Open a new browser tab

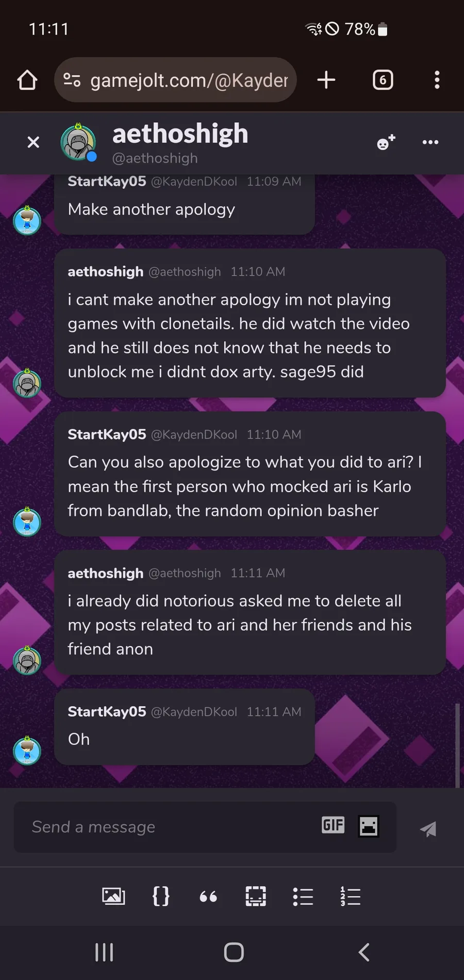326,80
